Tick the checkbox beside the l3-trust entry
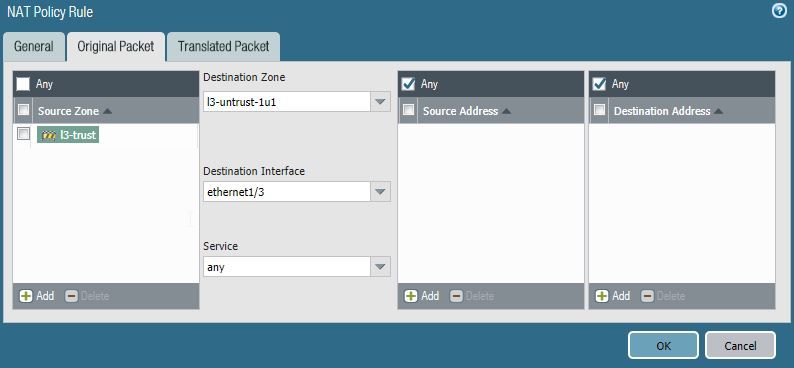 point(23,134)
